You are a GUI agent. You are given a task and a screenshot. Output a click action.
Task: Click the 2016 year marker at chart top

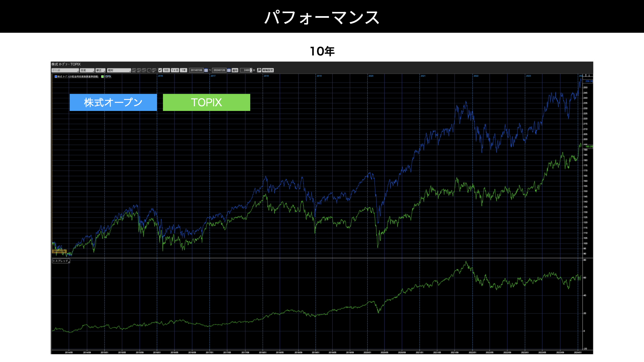pyautogui.click(x=160, y=76)
